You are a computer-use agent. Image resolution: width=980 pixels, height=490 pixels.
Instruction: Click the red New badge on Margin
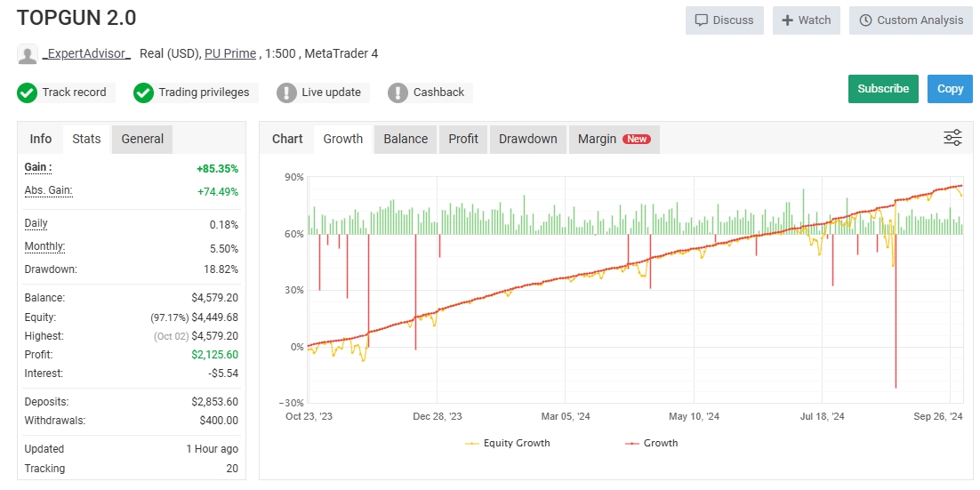[x=637, y=140]
